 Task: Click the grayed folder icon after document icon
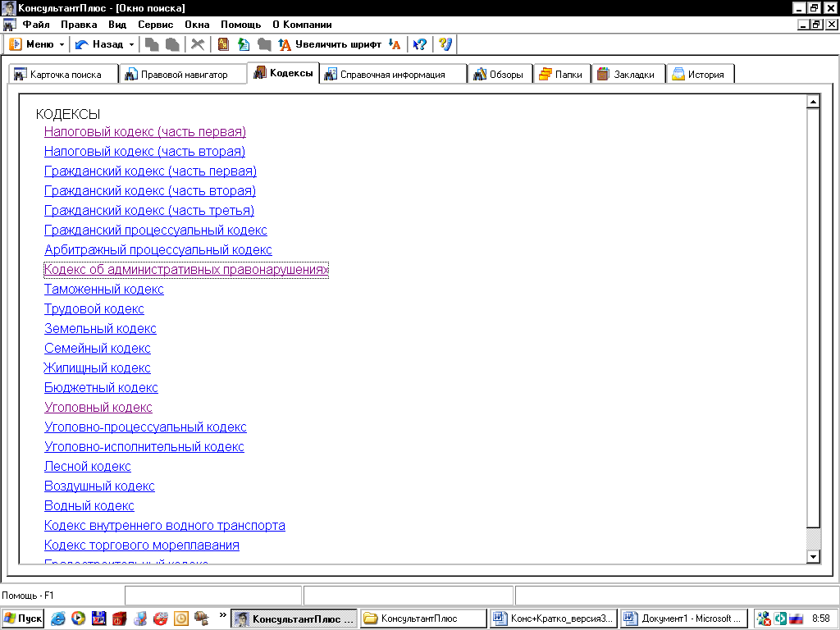coord(264,44)
